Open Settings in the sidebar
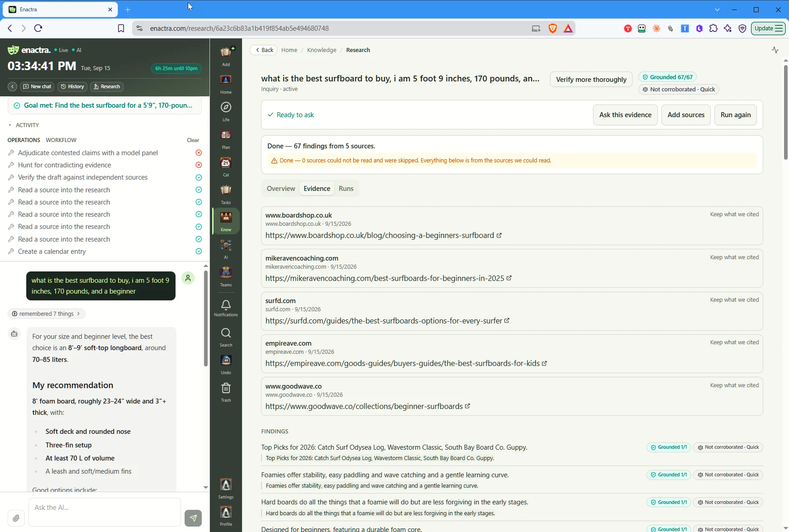The image size is (789, 532). point(226,489)
